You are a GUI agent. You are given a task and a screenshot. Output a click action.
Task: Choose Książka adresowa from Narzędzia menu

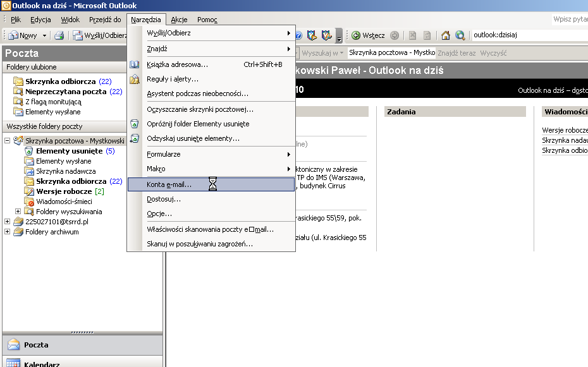pyautogui.click(x=211, y=64)
